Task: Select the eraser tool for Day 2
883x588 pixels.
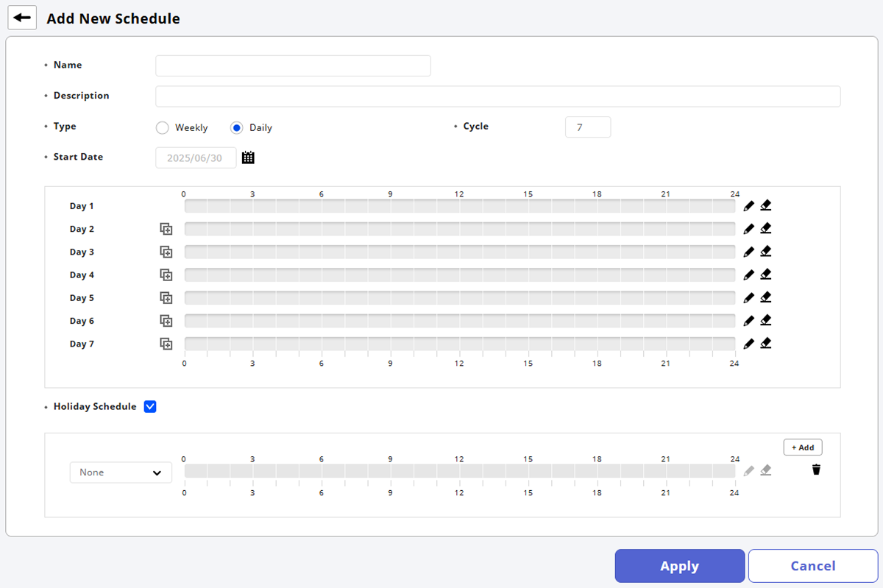Action: pyautogui.click(x=766, y=229)
